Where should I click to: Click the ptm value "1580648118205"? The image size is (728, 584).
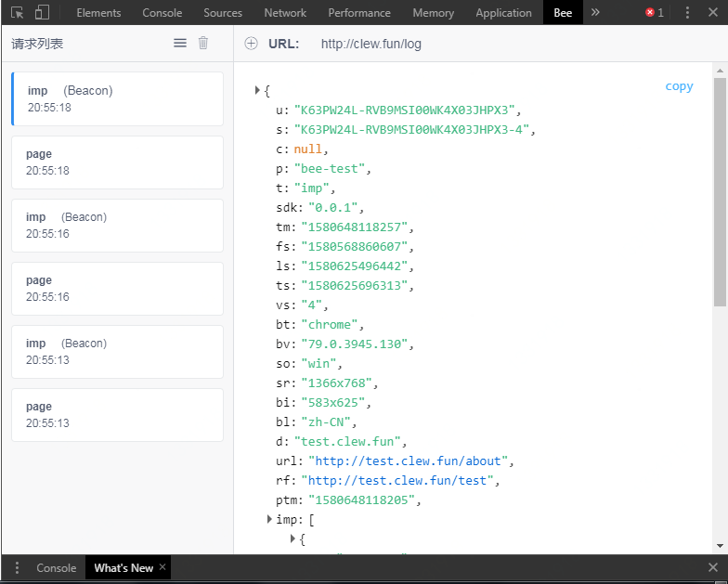coord(362,500)
